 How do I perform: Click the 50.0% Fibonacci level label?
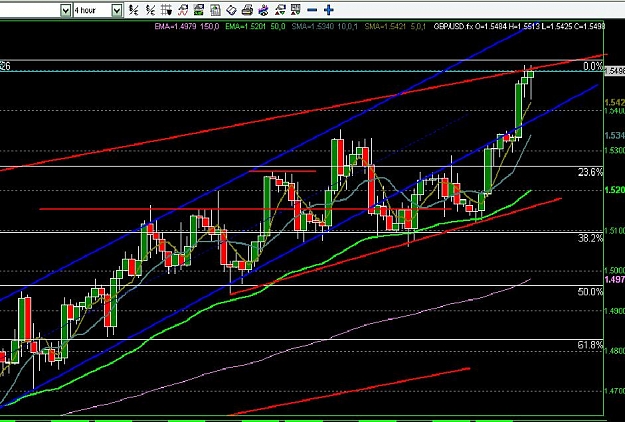tap(591, 292)
